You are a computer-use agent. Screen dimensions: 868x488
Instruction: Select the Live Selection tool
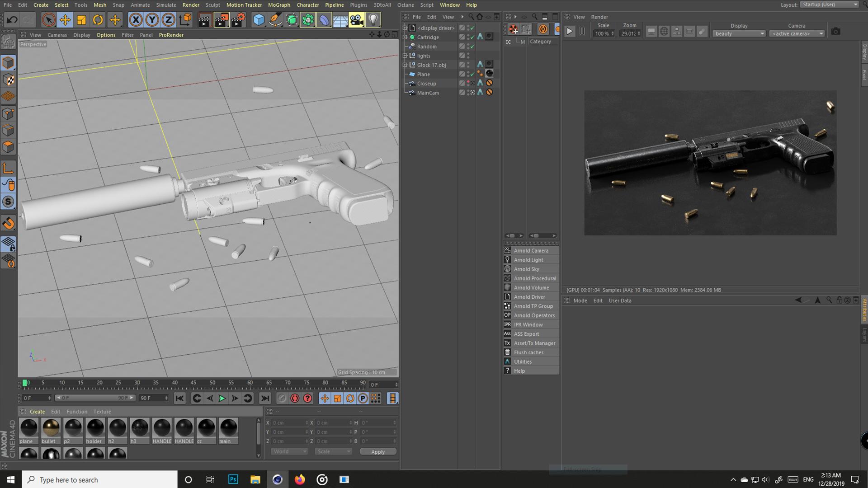[x=48, y=20]
